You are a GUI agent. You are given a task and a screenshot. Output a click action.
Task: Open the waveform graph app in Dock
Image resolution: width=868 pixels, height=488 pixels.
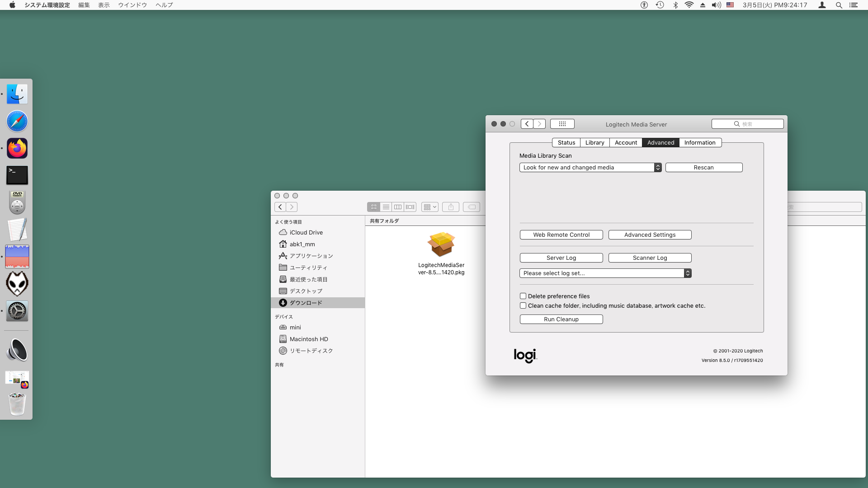(x=17, y=257)
